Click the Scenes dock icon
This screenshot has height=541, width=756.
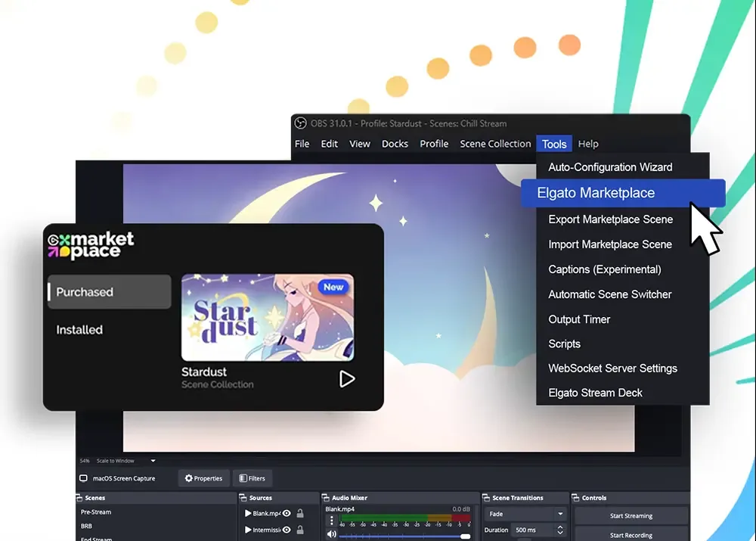click(x=79, y=498)
